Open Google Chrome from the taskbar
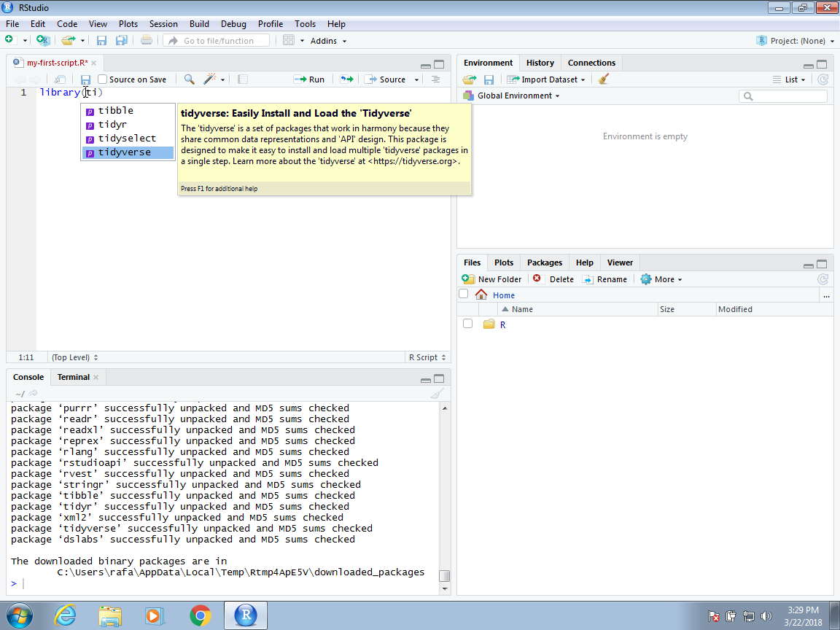The height and width of the screenshot is (630, 840). coord(200,615)
